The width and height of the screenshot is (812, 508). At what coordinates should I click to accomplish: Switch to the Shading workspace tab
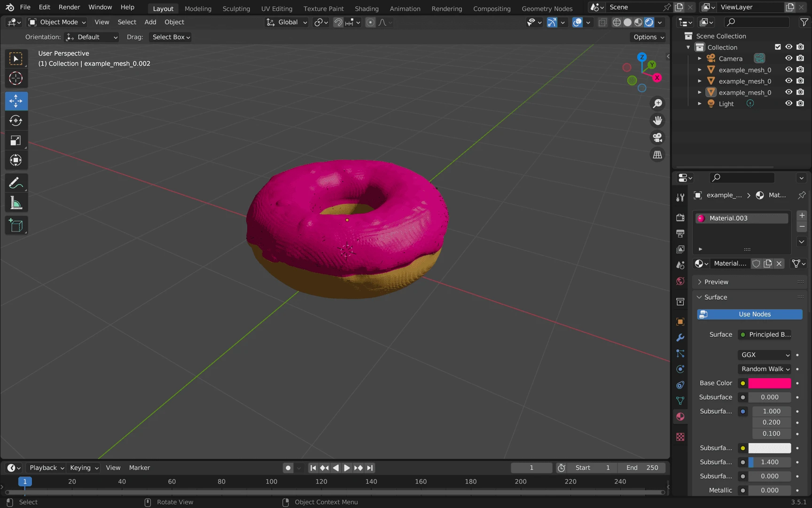[367, 8]
